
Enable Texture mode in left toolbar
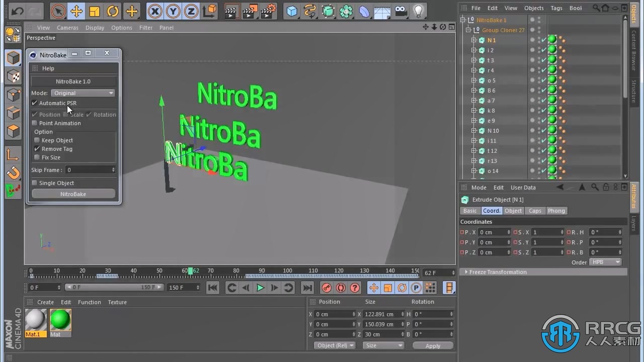pyautogui.click(x=13, y=76)
